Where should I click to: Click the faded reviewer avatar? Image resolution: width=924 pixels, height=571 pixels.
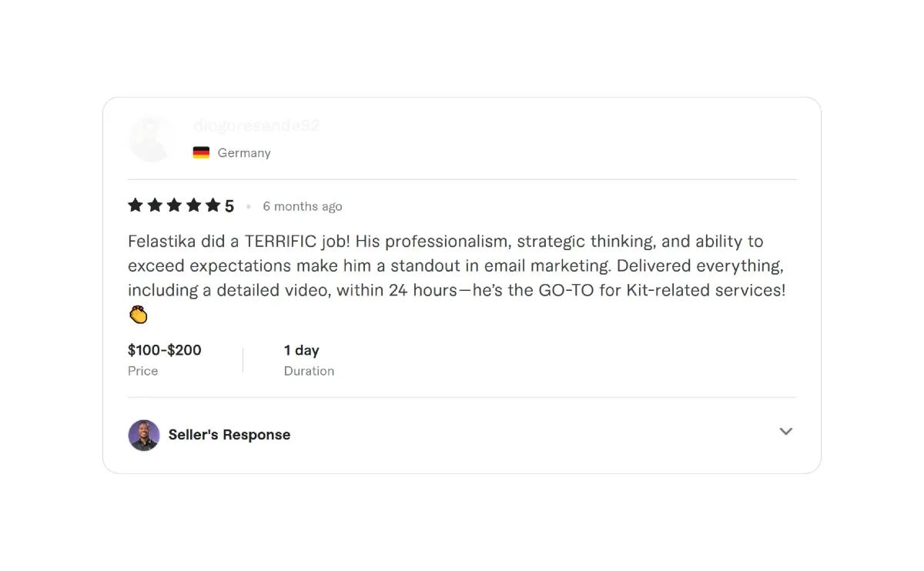click(152, 139)
